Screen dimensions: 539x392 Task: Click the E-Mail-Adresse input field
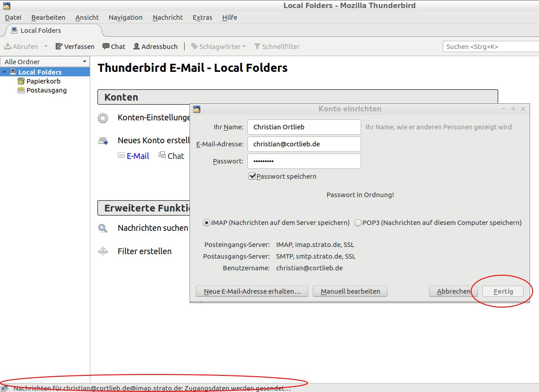[304, 144]
